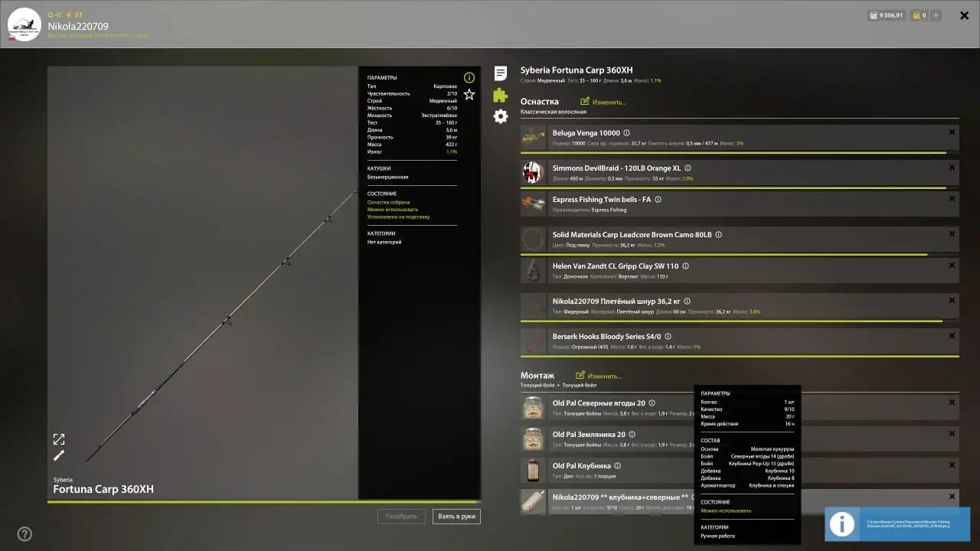Show info for Berserk Hooks Bloody Series
This screenshot has width=980, height=551.
click(668, 337)
